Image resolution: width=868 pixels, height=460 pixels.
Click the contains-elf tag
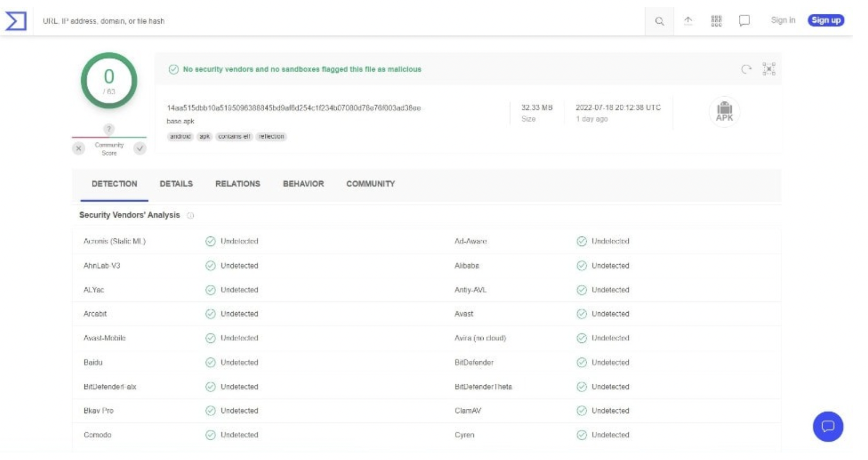point(234,137)
